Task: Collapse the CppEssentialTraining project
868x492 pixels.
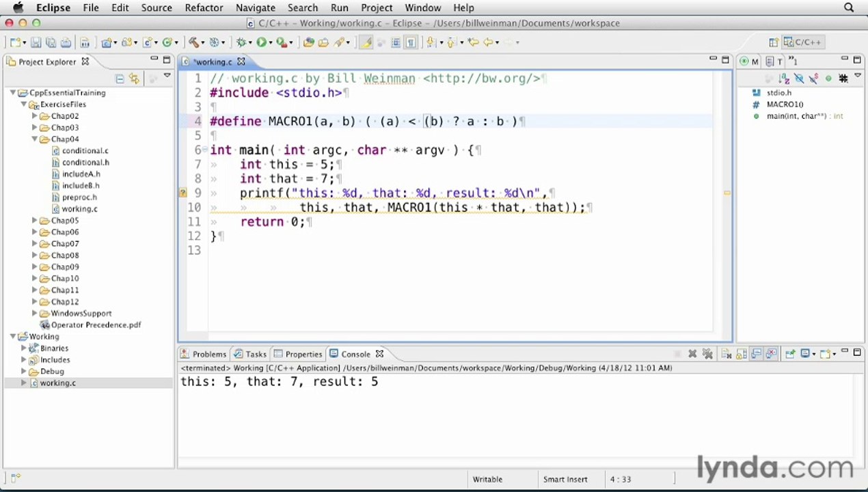Action: (13, 93)
